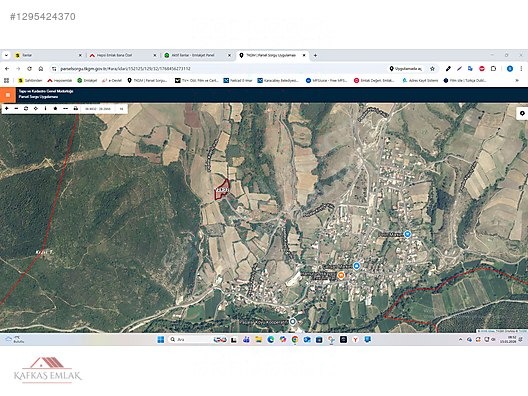Show hidden system tray icons
This screenshot has width=528, height=396.
pyautogui.click(x=460, y=339)
